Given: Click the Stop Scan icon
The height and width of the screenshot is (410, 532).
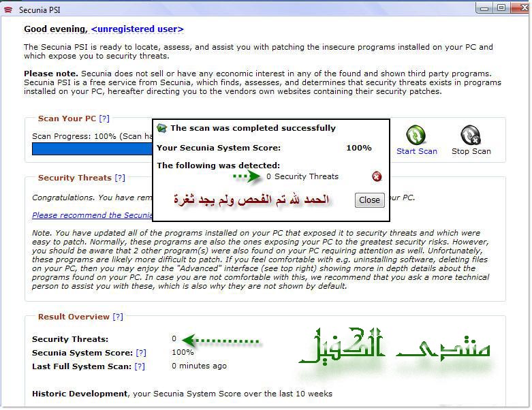Looking at the screenshot, I should [x=471, y=135].
